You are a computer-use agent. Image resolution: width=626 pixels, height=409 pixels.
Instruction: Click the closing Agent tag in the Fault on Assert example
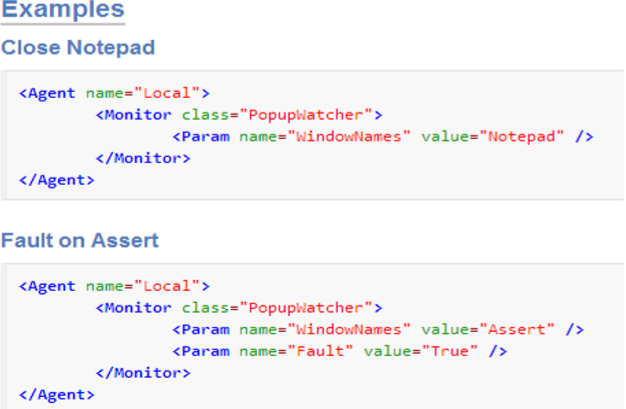(x=57, y=395)
